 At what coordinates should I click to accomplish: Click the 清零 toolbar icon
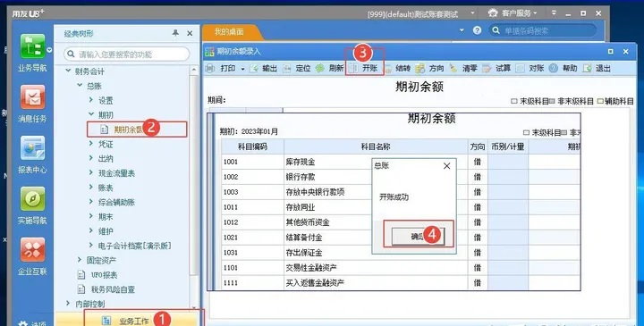click(453, 69)
